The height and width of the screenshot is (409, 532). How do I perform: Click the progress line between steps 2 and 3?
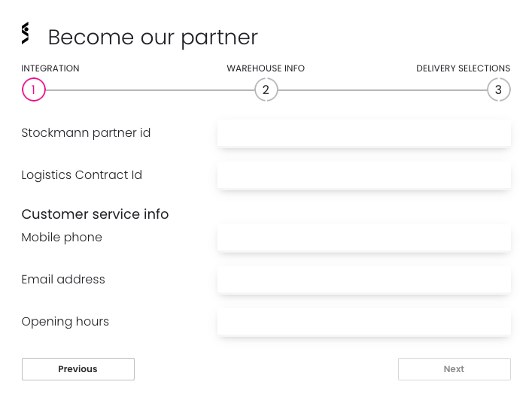tap(382, 90)
